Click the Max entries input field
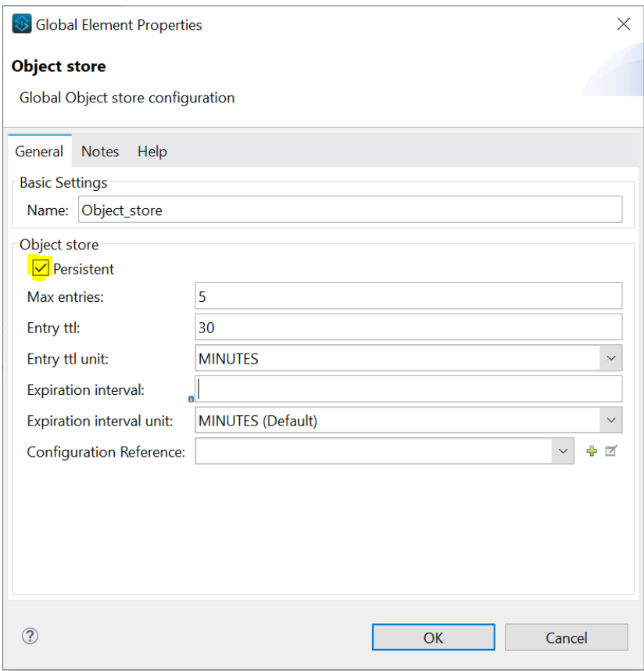Viewport: 644px width, 671px height. point(409,296)
